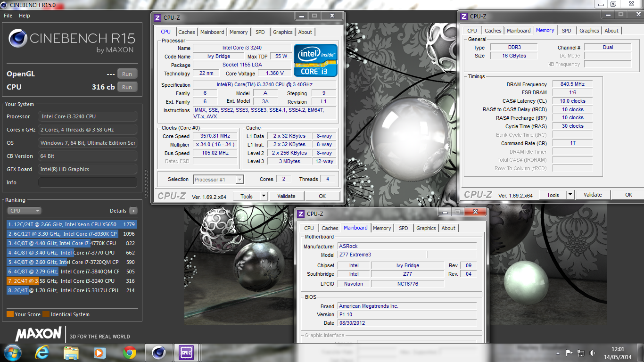Select the Xeon X5650 ranking entry
This screenshot has height=362, width=644.
72,224
